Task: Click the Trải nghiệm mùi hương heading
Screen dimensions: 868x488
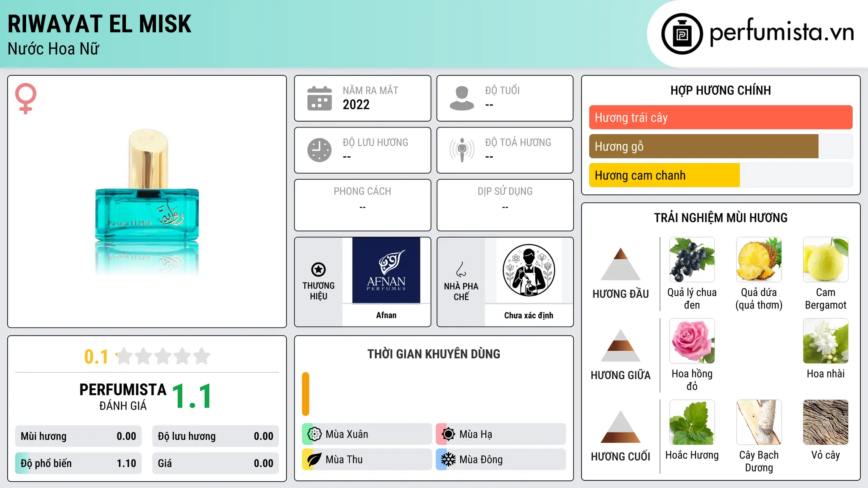Action: pos(721,218)
